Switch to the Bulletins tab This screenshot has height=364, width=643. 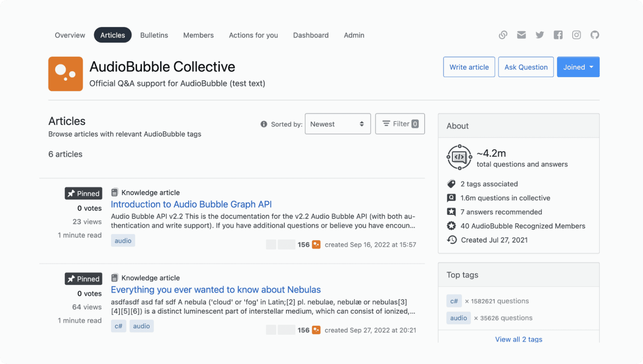coord(154,35)
